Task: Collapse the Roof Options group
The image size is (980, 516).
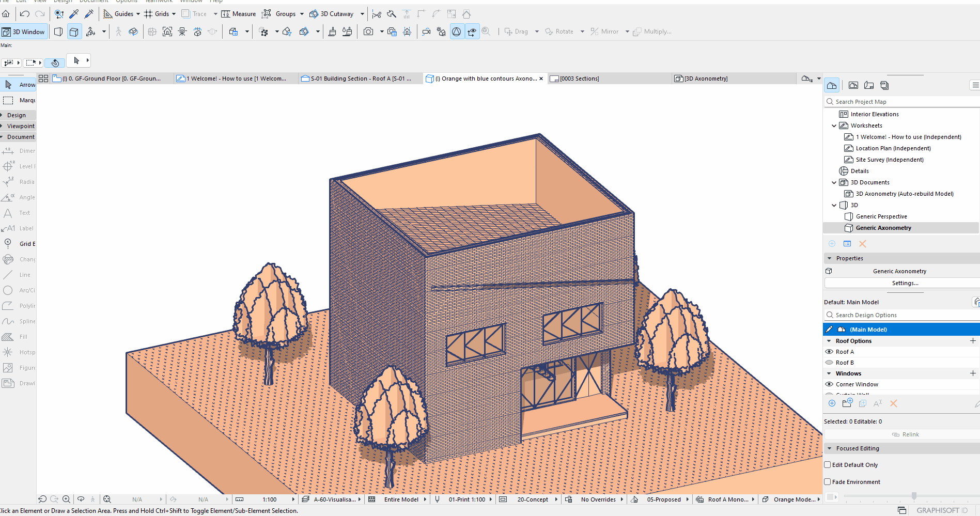Action: point(830,341)
